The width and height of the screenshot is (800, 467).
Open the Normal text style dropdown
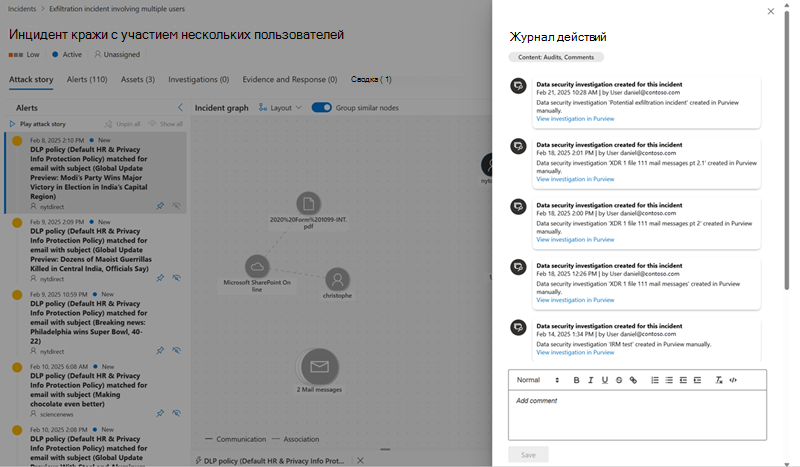538,380
